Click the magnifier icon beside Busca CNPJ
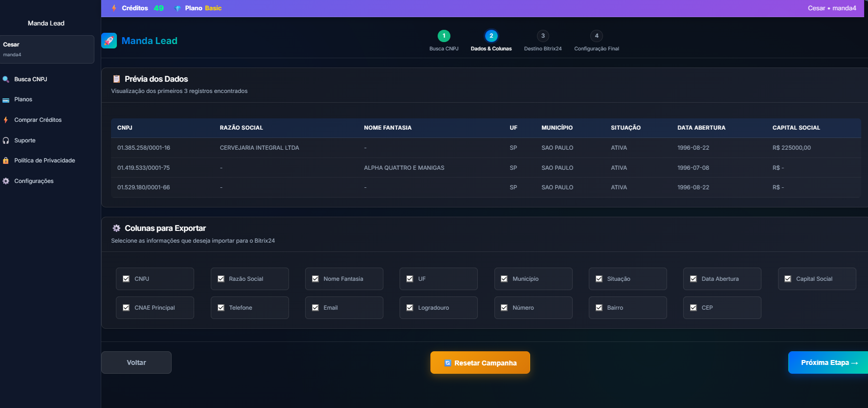Image resolution: width=868 pixels, height=408 pixels. 6,79
